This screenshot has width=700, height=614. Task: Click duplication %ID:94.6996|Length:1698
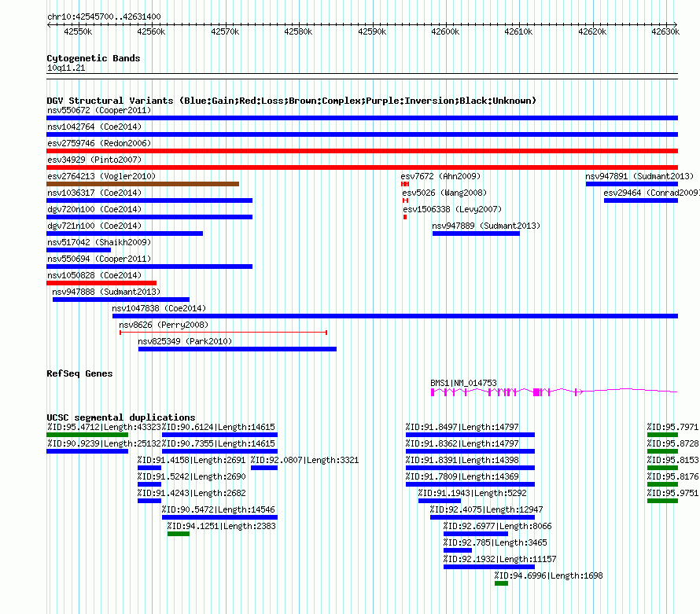[x=549, y=575]
